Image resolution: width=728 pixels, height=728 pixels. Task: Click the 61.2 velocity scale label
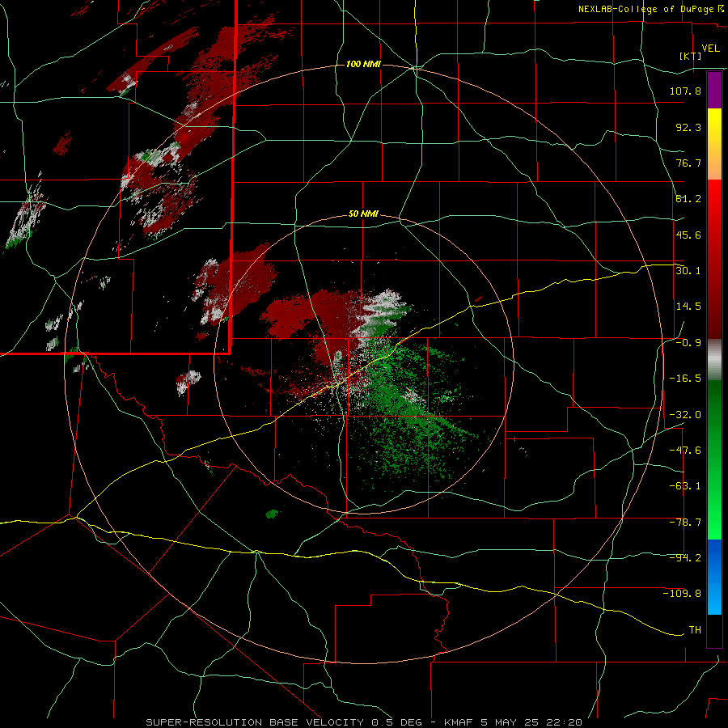click(688, 199)
